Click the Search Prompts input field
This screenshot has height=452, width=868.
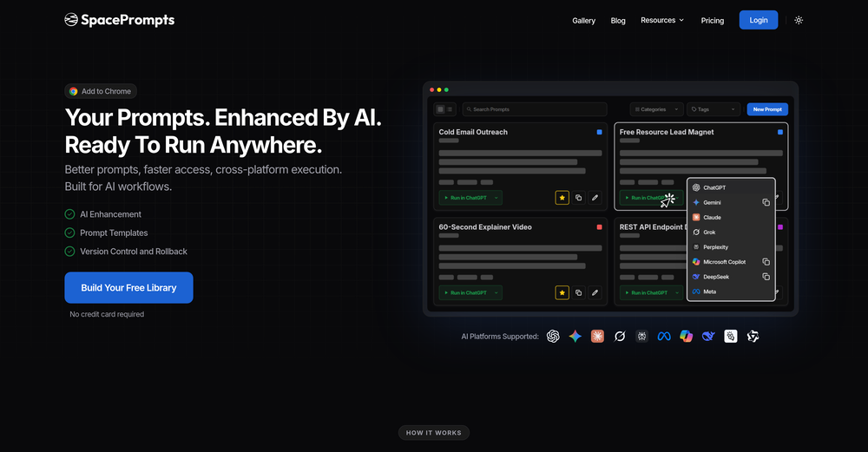click(x=535, y=109)
